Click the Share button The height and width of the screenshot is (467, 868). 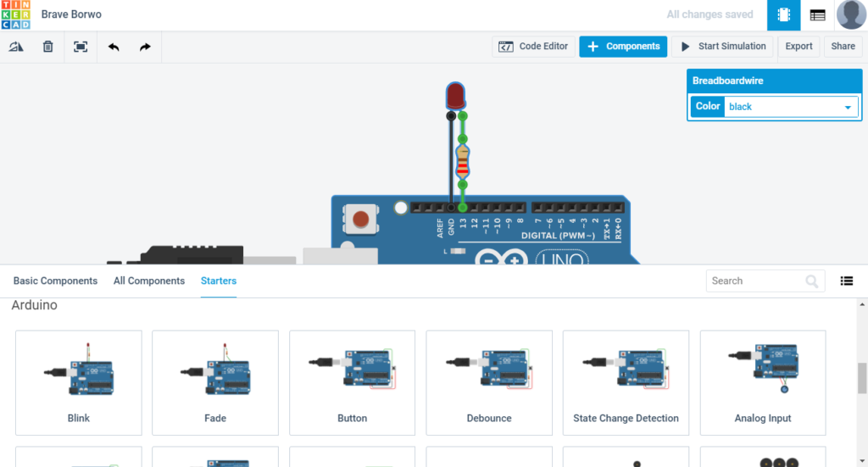tap(843, 47)
